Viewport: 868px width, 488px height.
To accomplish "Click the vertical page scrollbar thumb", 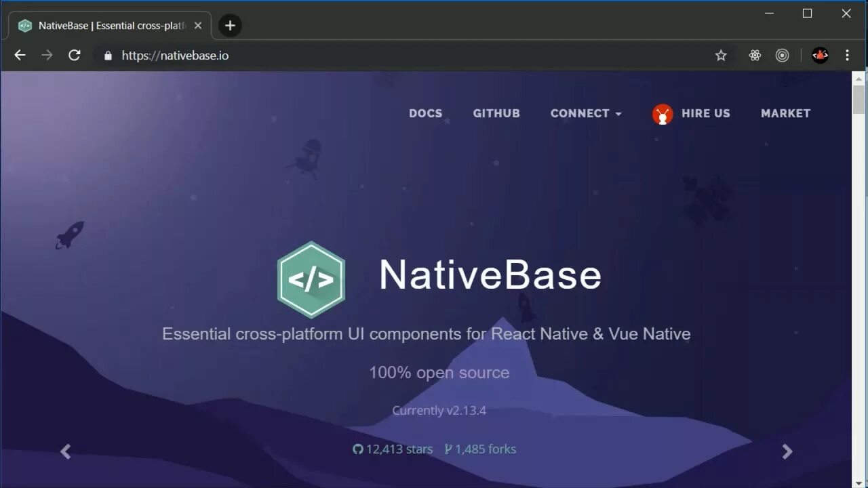I will (859, 100).
